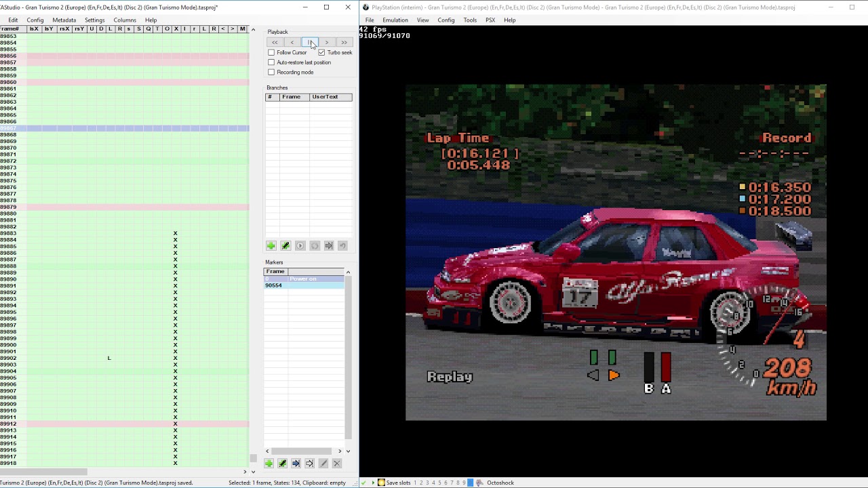
Task: Select save slot 9
Action: [464, 483]
